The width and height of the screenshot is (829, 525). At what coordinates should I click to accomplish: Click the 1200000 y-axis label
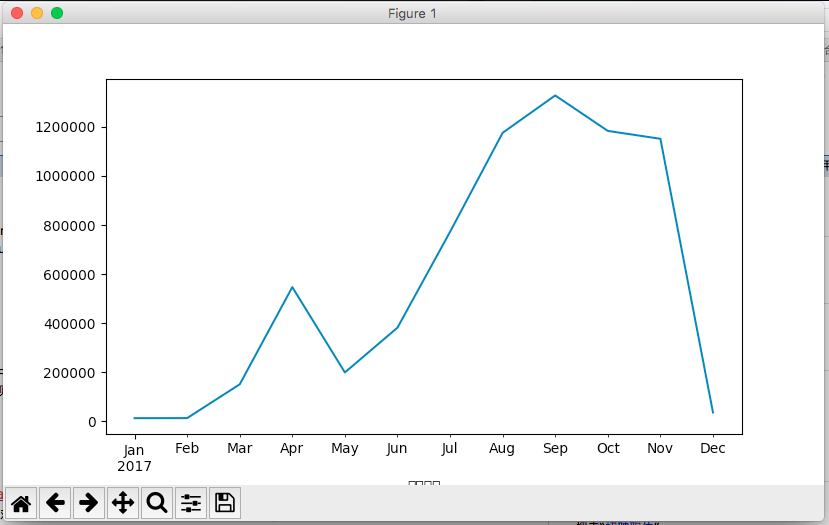[x=65, y=127]
